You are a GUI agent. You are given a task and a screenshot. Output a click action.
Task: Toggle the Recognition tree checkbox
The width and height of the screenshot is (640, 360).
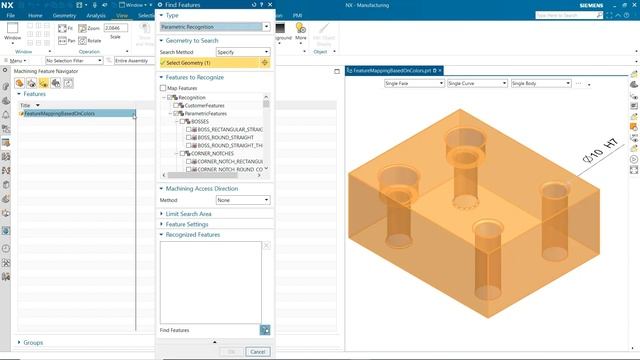point(170,98)
